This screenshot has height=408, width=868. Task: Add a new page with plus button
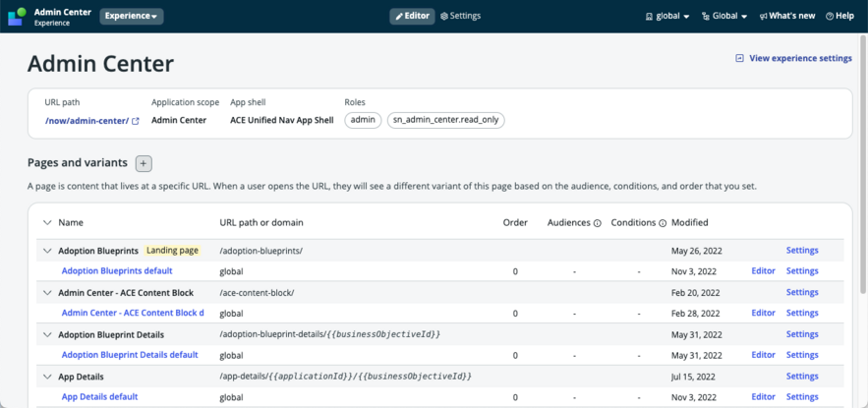144,163
